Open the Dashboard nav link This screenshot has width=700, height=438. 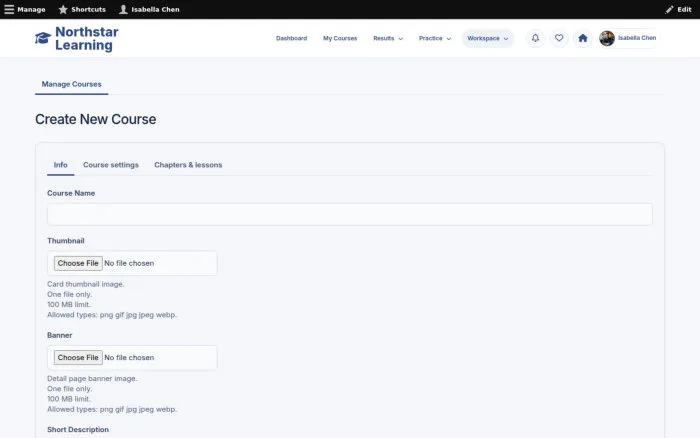point(292,38)
